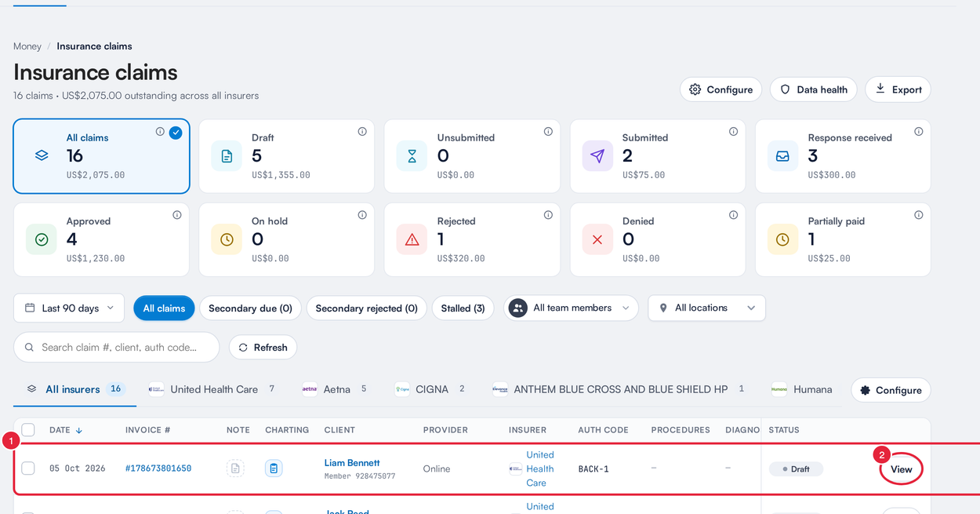View Liam Bennett's draft claim
This screenshot has width=980, height=514.
tap(902, 469)
